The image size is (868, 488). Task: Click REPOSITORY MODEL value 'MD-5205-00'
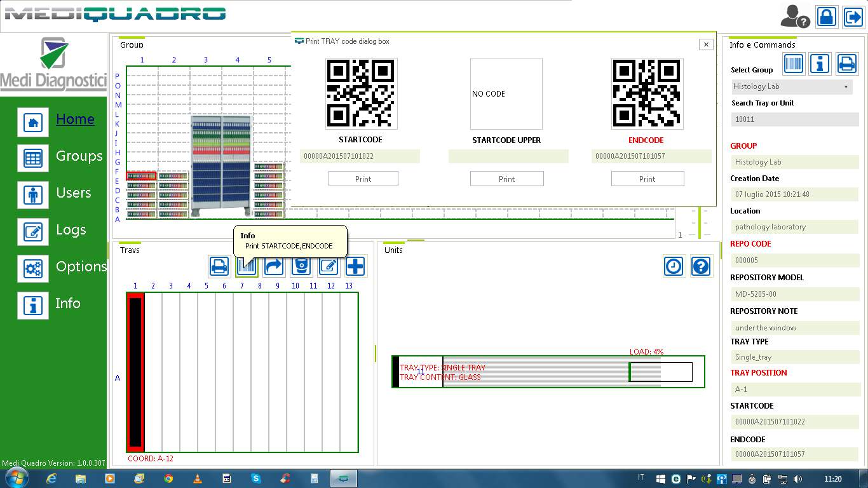click(794, 294)
